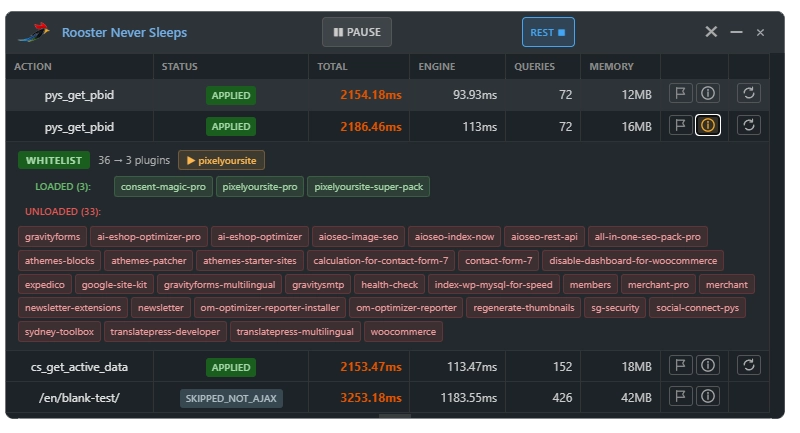
Task: Open info for pys_get_pbid 2154.18ms row
Action: (708, 93)
